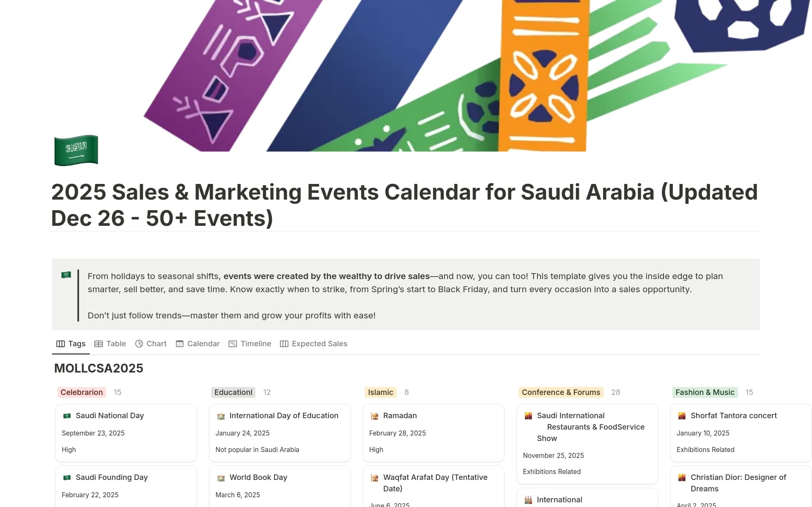Click the Conference & Forums group tag
Viewport: 812px width, 507px height.
pos(561,392)
